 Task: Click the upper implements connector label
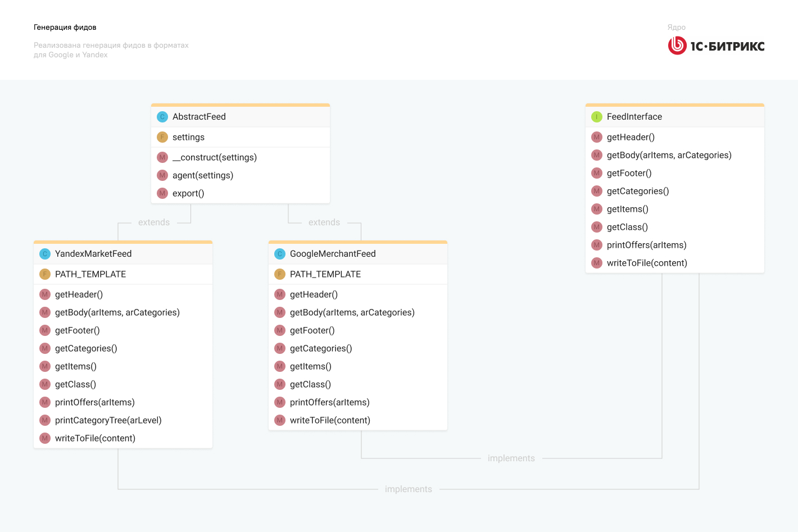tap(511, 458)
